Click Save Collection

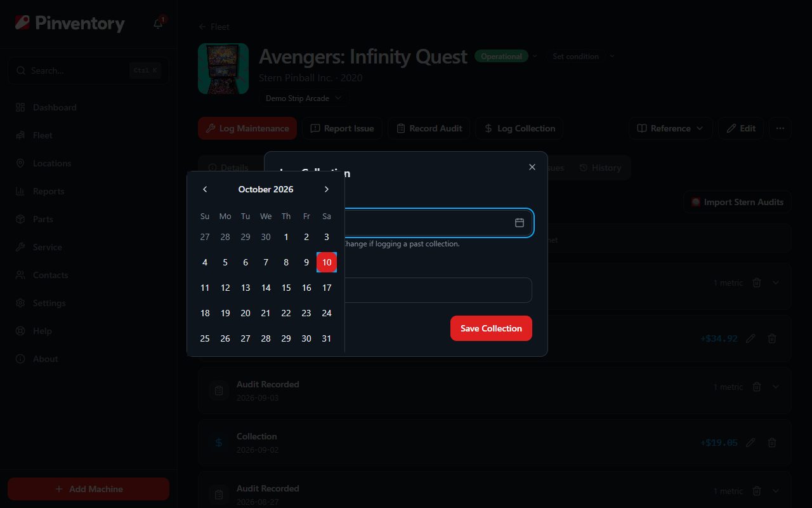coord(491,328)
